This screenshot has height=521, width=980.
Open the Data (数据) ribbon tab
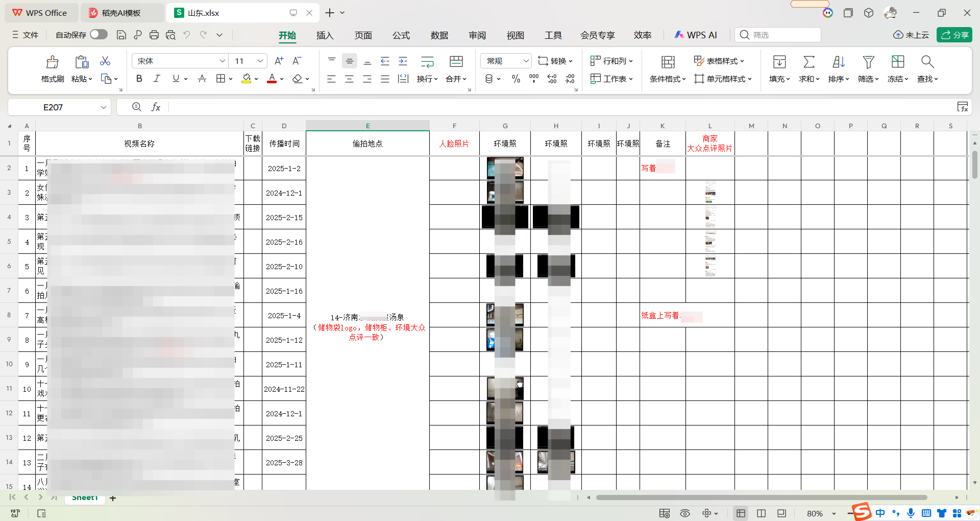439,35
